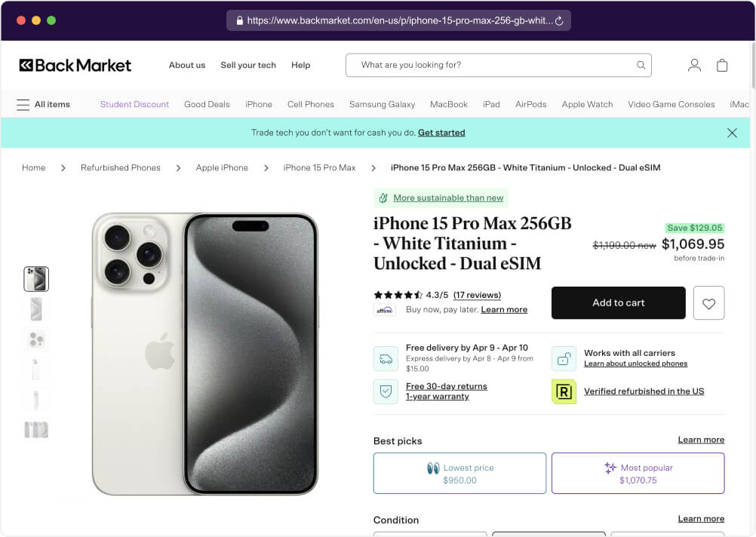Add to favorites with heart icon

click(708, 303)
